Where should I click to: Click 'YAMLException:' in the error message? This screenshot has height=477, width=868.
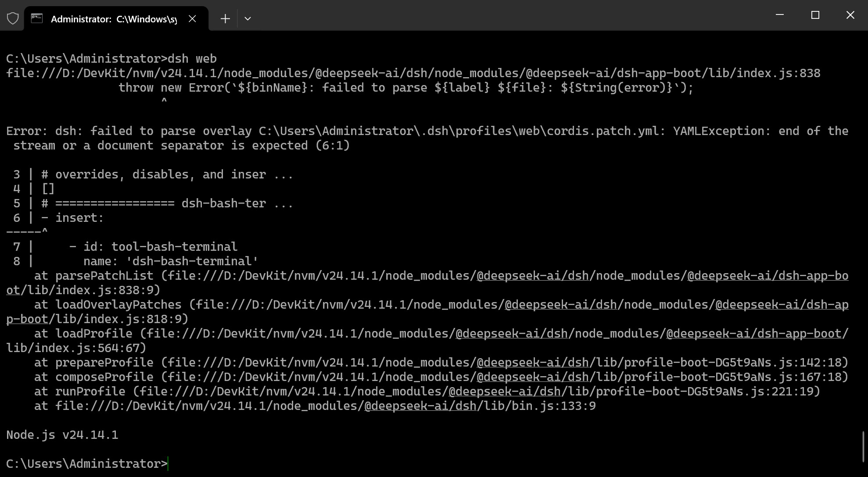(722, 131)
